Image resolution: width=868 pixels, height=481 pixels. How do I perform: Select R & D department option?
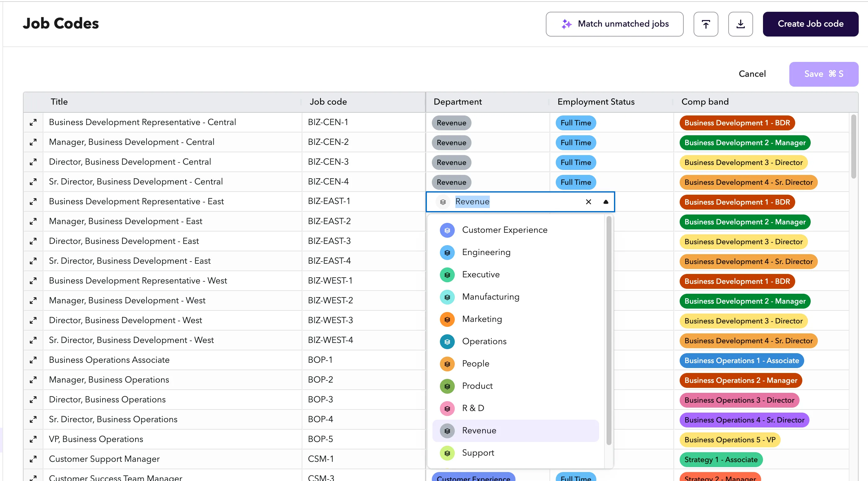[515, 408]
